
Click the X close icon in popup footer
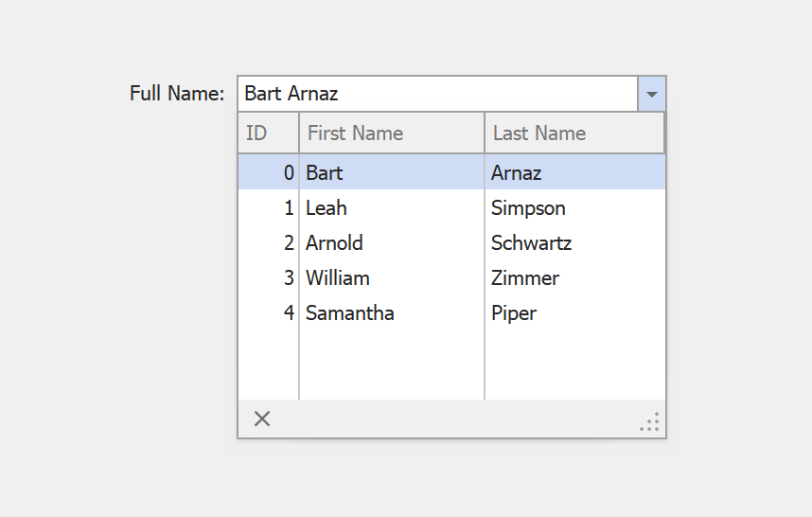pos(262,419)
